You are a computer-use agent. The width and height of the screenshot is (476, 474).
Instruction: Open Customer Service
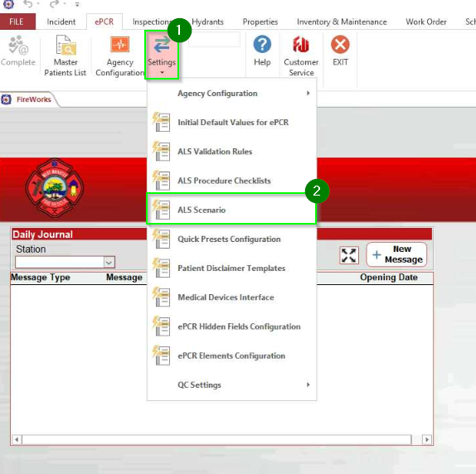click(x=301, y=56)
